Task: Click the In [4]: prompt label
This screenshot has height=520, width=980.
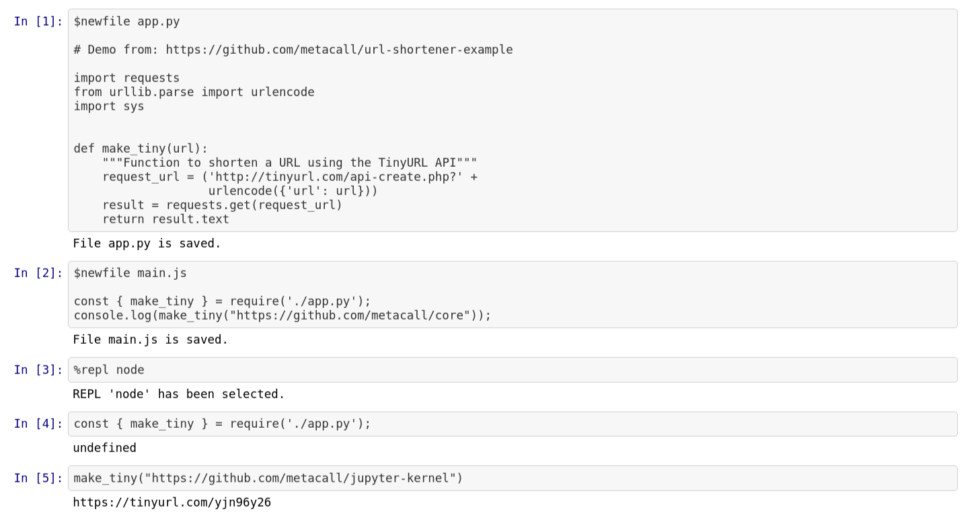Action: click(38, 424)
